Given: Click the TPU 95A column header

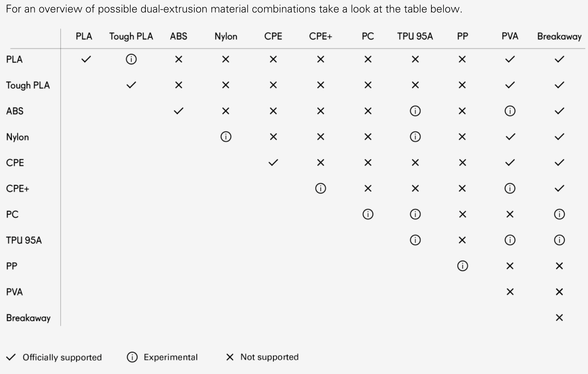Looking at the screenshot, I should click(x=415, y=36).
